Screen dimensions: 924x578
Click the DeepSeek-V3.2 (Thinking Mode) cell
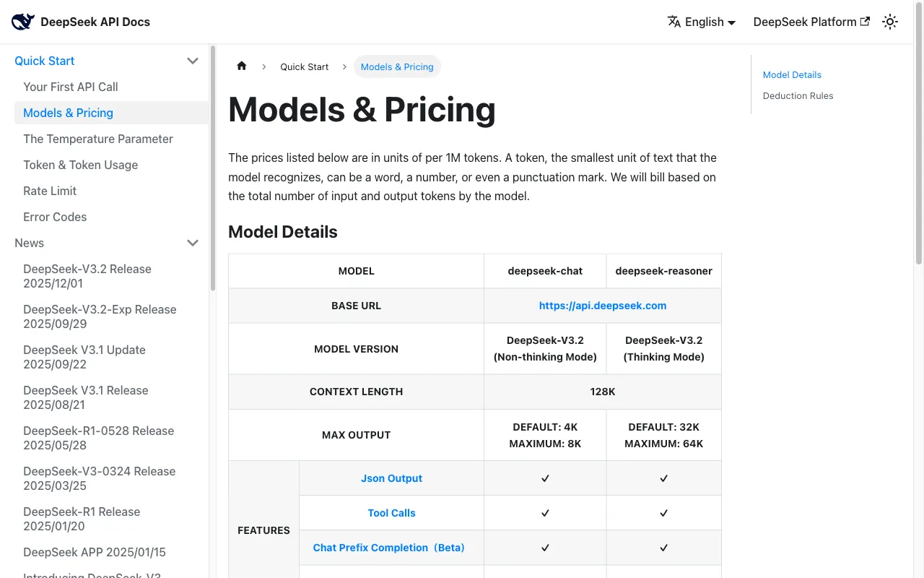(664, 348)
